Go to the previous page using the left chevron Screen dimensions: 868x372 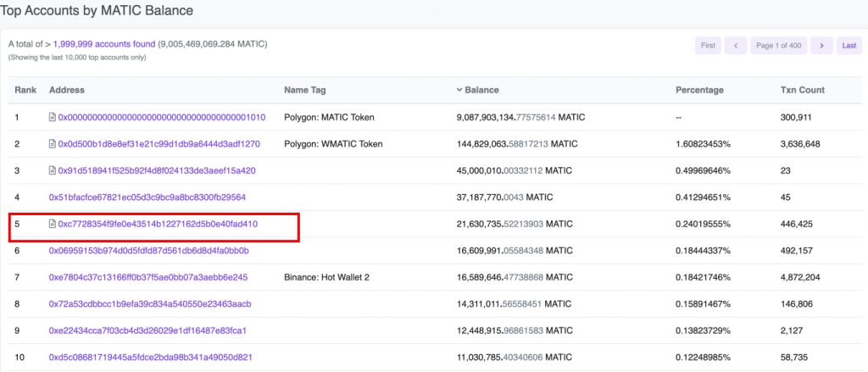click(736, 46)
